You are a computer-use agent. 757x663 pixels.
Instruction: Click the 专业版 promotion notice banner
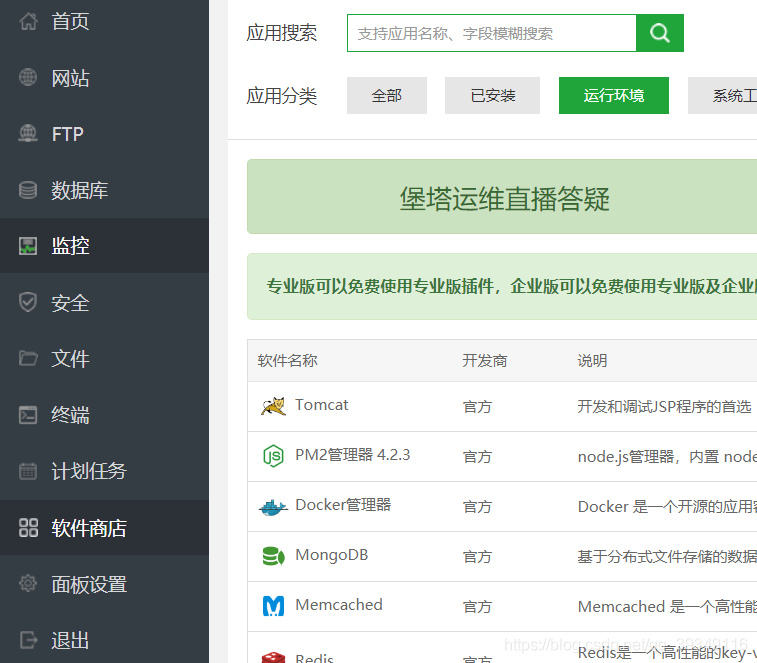(502, 286)
